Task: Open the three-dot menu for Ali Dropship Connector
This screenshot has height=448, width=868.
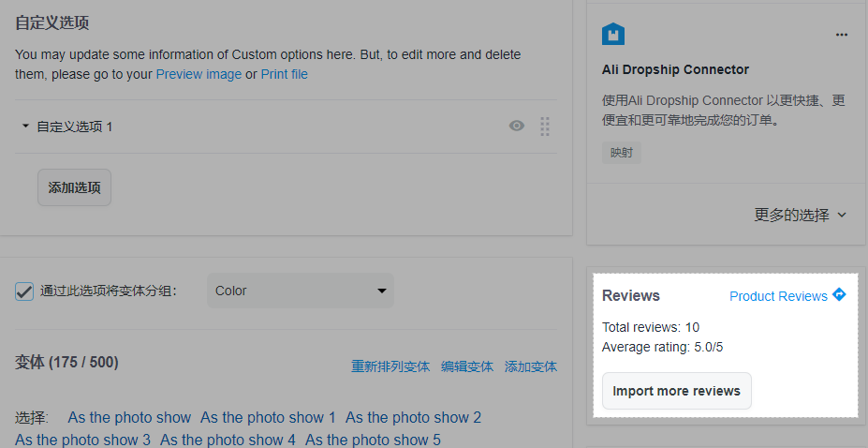Action: [x=841, y=35]
